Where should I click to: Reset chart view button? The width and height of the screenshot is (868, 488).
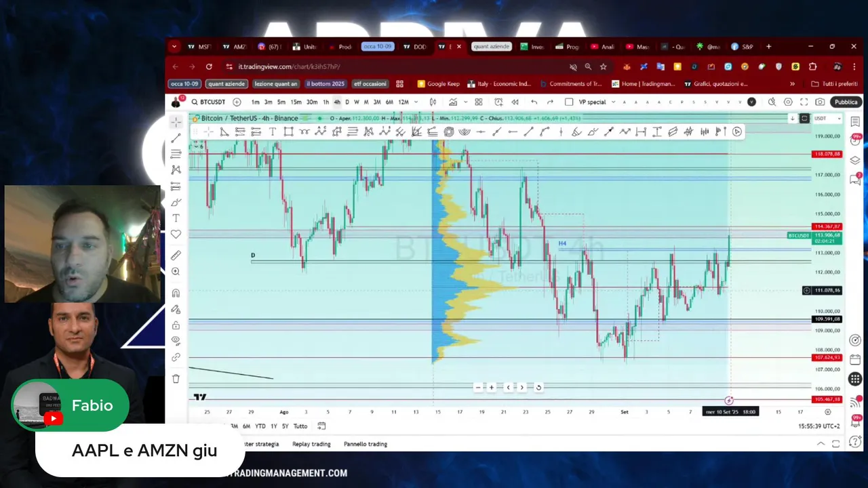(x=538, y=387)
